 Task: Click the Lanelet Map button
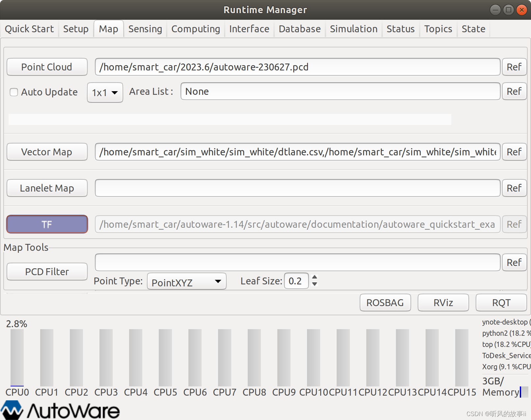pyautogui.click(x=47, y=188)
